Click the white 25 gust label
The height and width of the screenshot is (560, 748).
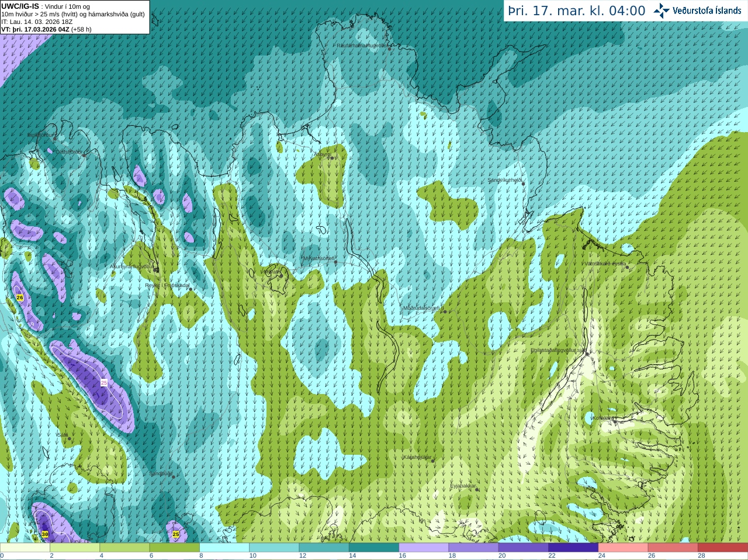coord(104,382)
